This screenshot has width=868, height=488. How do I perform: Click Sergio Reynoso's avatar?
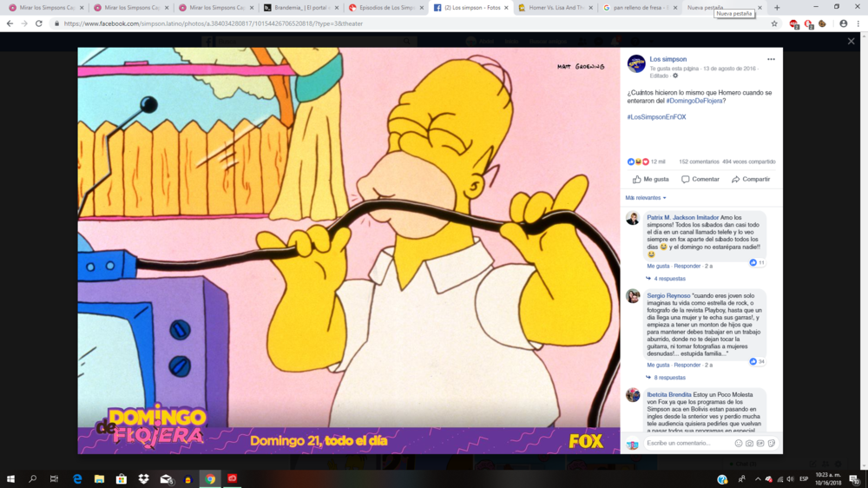point(633,296)
